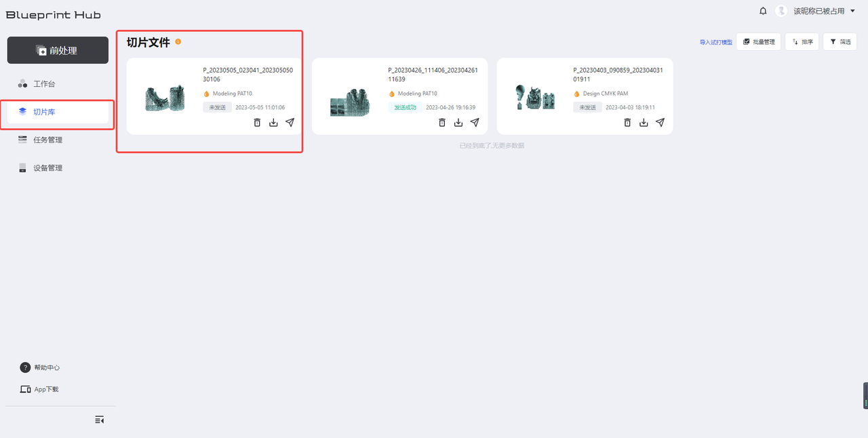The width and height of the screenshot is (868, 438).
Task: Click timestamp 2023-04-03 18:19:11
Action: point(630,107)
